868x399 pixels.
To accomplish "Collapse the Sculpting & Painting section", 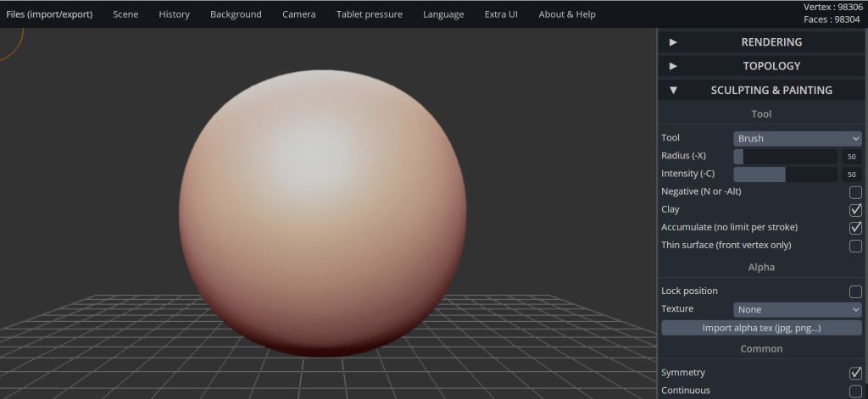I will (673, 90).
